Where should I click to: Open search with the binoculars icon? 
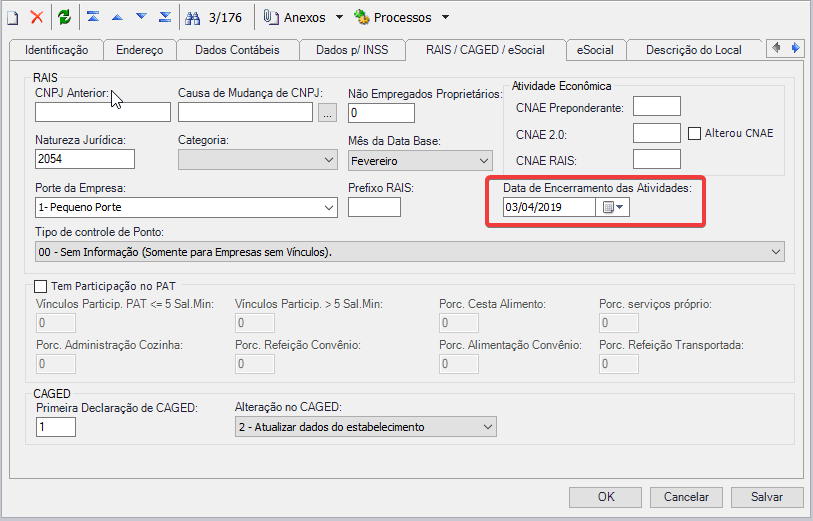[193, 18]
